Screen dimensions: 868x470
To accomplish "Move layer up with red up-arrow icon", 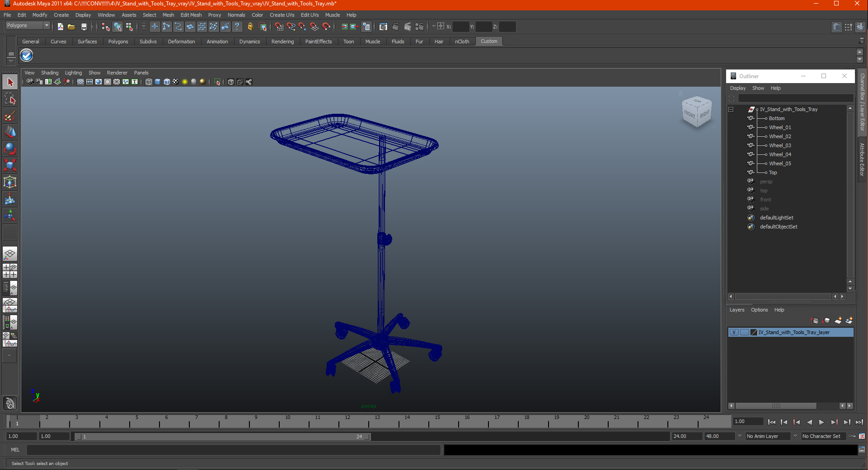I will click(x=815, y=321).
